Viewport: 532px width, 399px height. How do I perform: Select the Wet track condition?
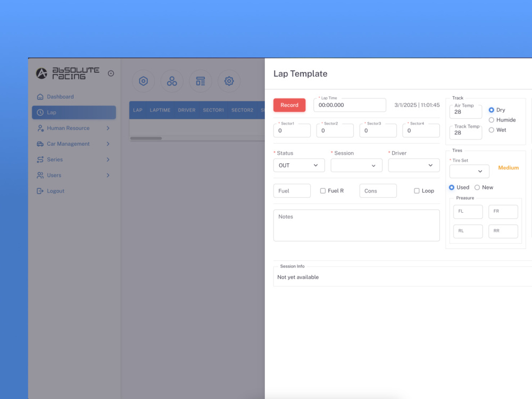click(491, 130)
